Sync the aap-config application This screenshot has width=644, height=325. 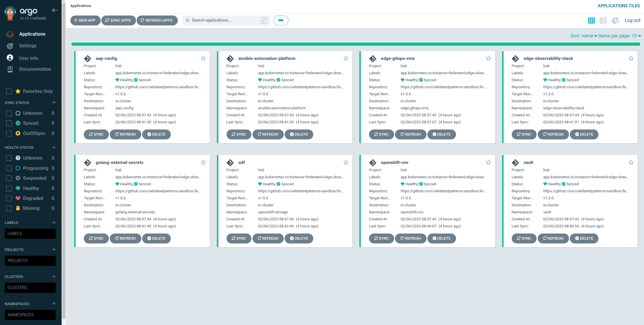[x=96, y=134]
